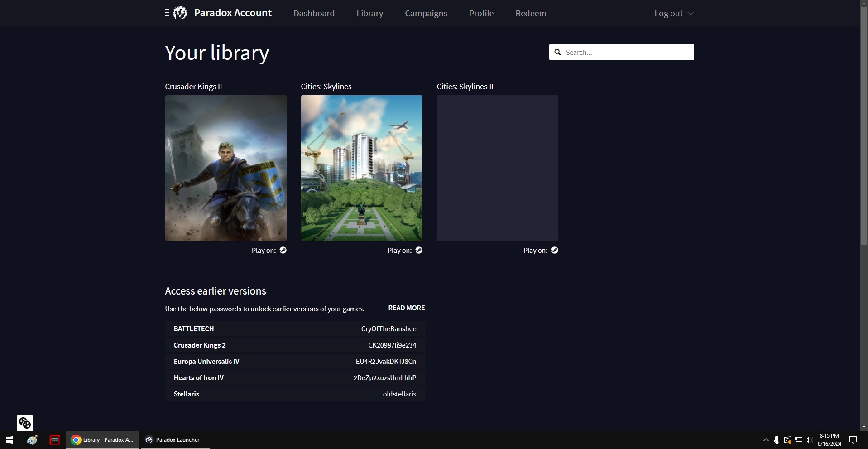Screen dimensions: 868x449
Task: Open the Profile page
Action: 481,13
